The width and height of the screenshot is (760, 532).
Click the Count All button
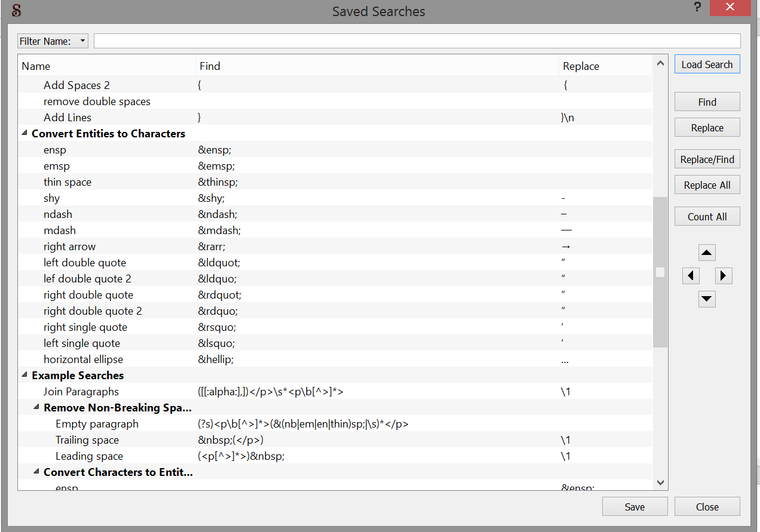click(707, 217)
